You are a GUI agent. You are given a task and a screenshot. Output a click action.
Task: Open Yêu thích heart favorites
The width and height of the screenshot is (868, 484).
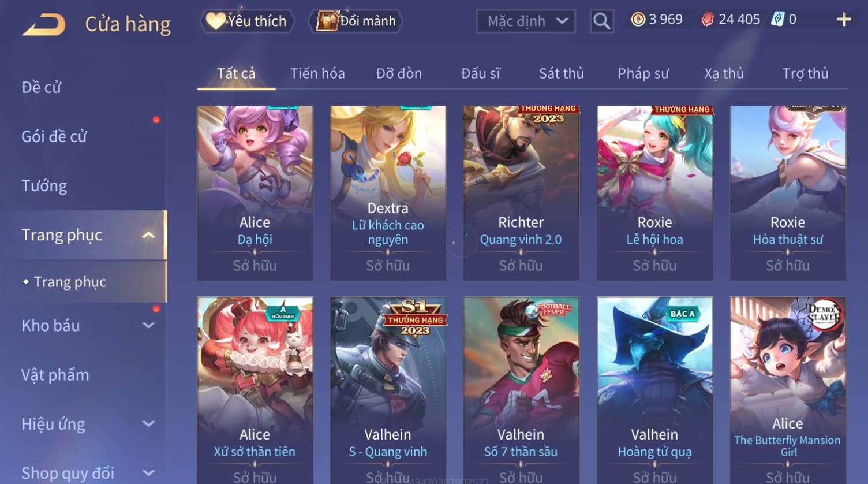248,21
